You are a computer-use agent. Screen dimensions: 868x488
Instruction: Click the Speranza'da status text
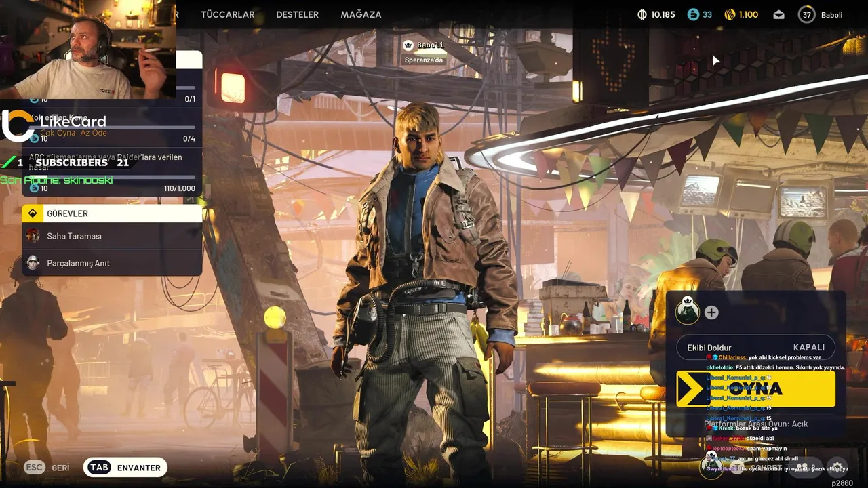423,60
